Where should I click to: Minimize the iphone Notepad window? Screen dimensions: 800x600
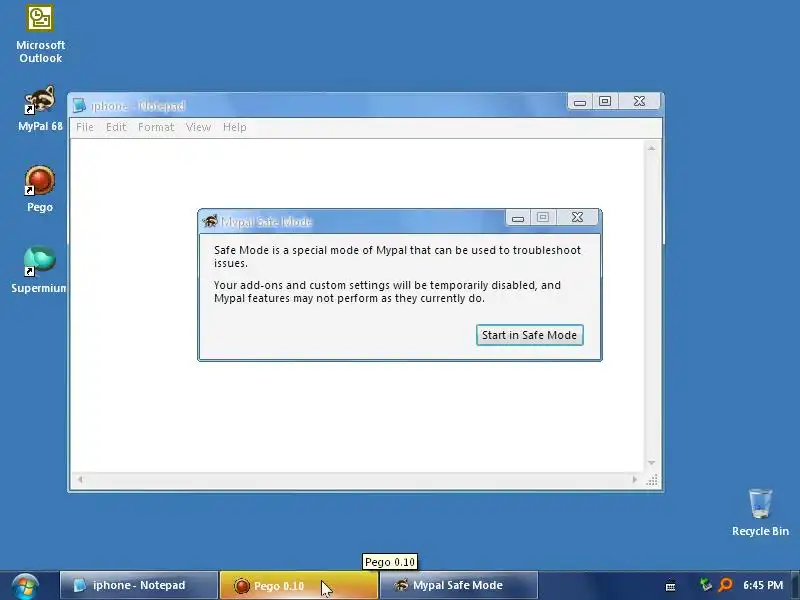pyautogui.click(x=580, y=102)
